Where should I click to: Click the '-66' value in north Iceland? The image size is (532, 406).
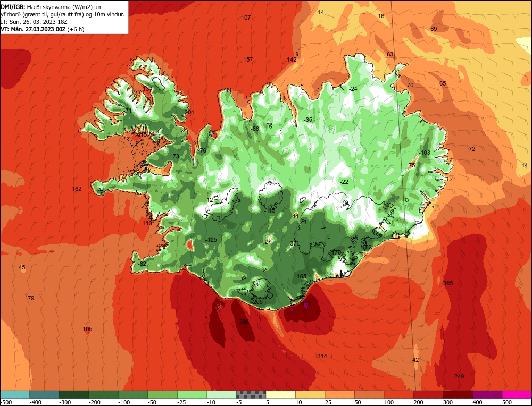coord(254,129)
